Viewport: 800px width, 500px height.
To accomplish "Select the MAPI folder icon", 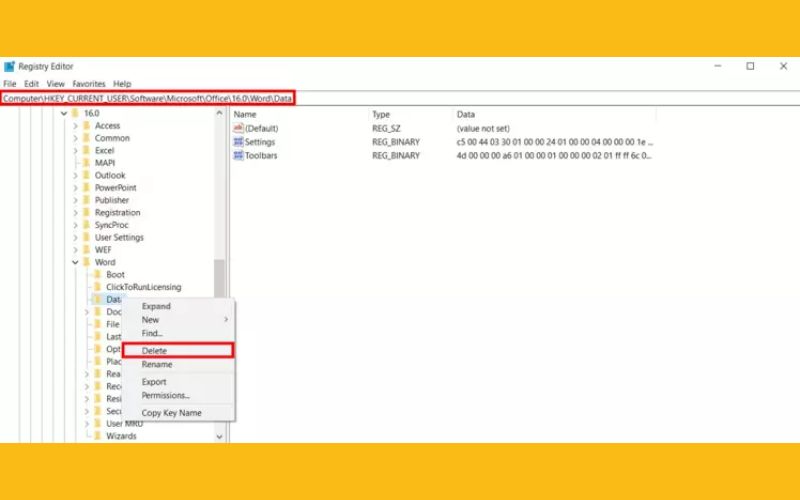I will pyautogui.click(x=86, y=163).
